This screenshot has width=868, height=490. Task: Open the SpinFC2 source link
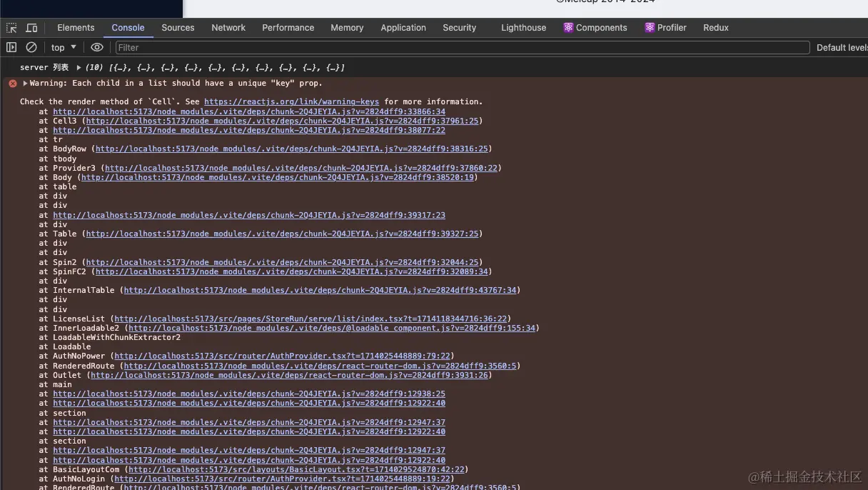(x=292, y=271)
